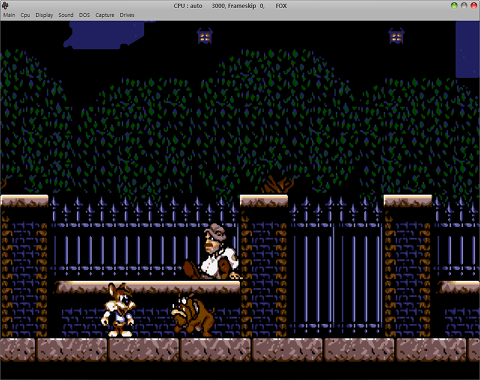Click the green minimize window button
The width and height of the screenshot is (480, 380).
point(454,5)
